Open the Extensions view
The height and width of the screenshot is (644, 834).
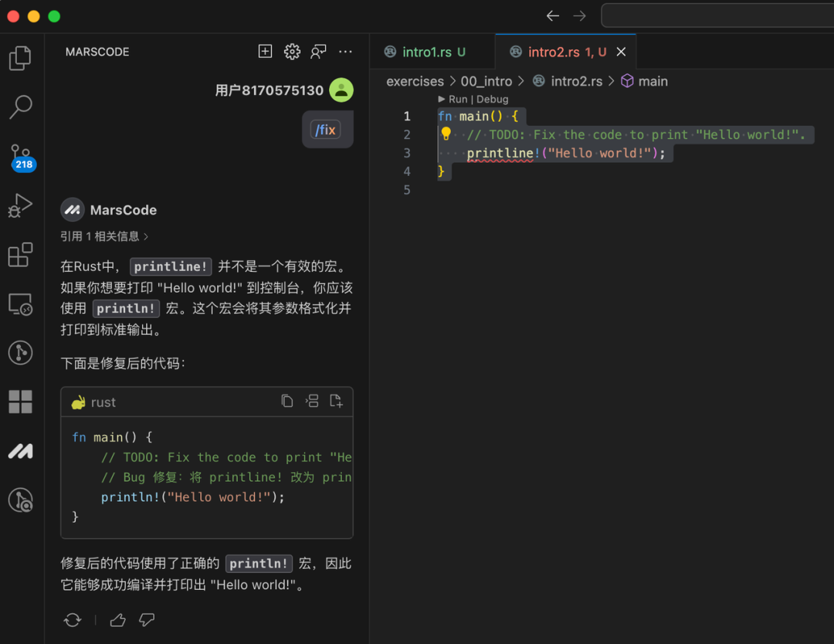coord(20,255)
